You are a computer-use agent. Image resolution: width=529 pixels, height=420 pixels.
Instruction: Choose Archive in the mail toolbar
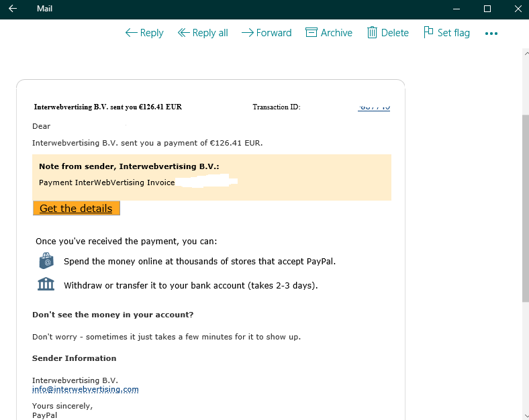[x=336, y=33]
